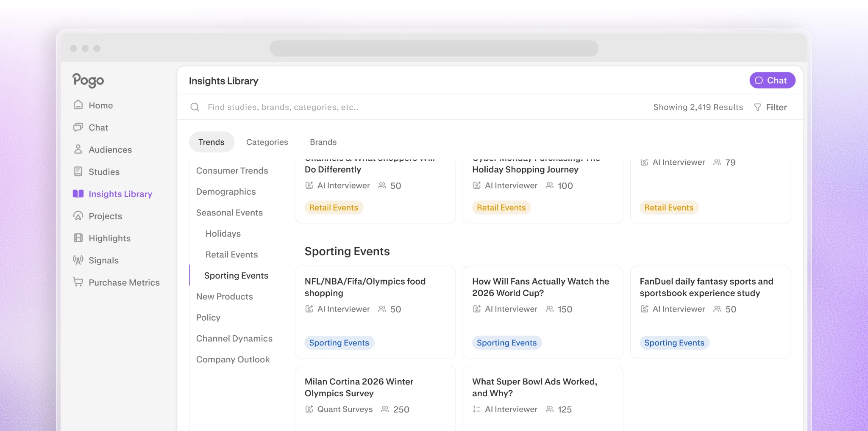Open NFL/NBA/Fifa/Olympics food shopping study

(376, 312)
